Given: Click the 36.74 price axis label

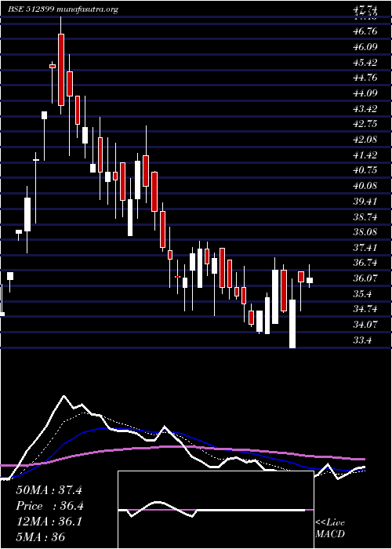Looking at the screenshot, I should 365,263.
